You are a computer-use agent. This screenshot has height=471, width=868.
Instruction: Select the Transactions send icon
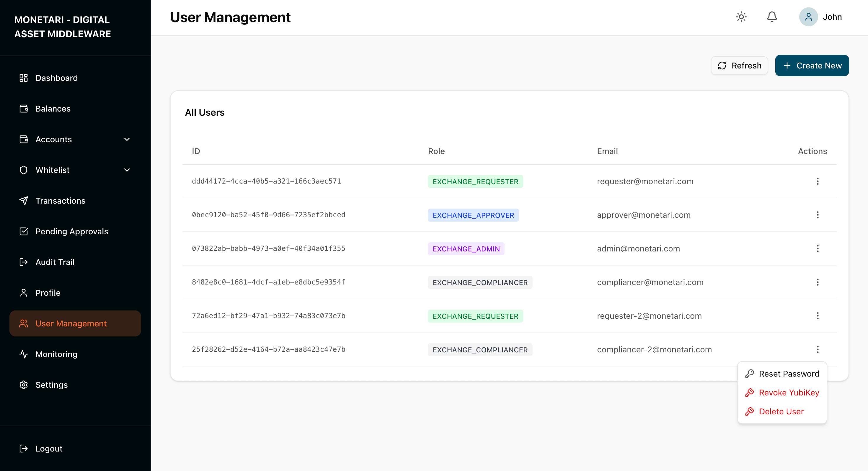(x=24, y=200)
